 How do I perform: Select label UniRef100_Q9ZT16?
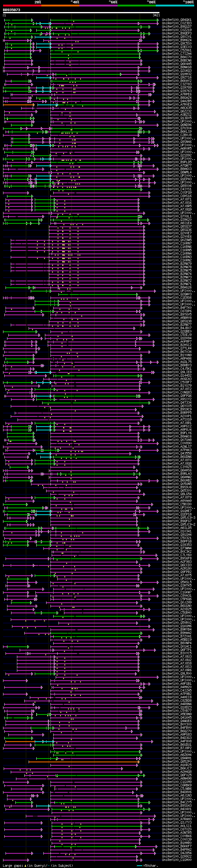(x=177, y=78)
